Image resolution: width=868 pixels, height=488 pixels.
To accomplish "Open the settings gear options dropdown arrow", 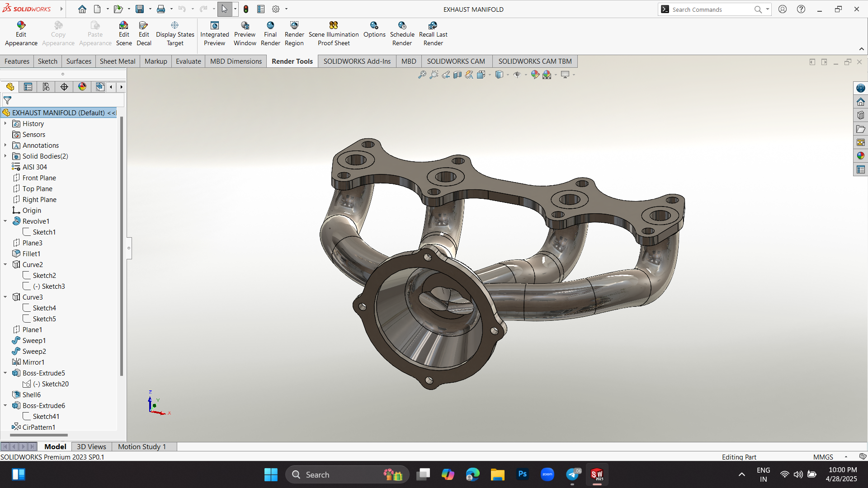I will tap(286, 9).
